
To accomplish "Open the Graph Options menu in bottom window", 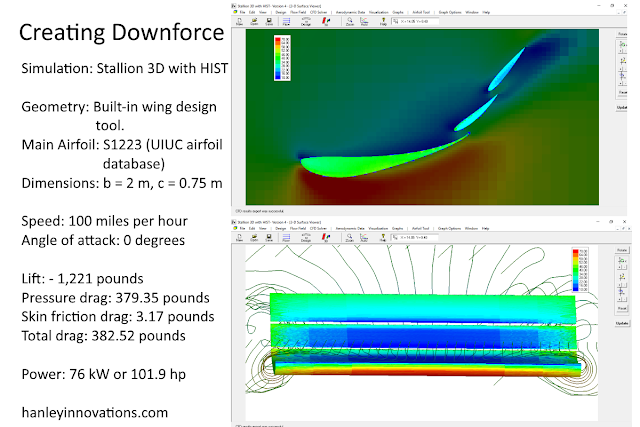I will 449,229.
